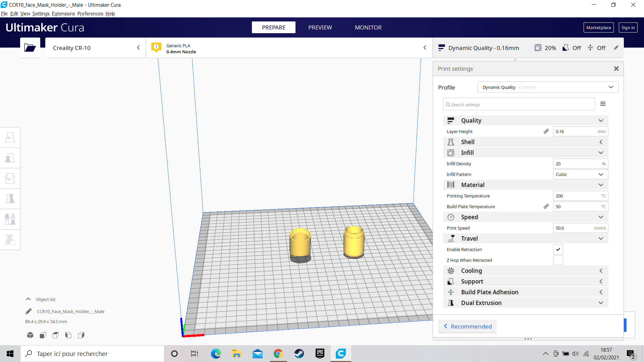Screen dimensions: 644x362
Task: Select the Rotate tool in left toolbar
Action: pos(10,178)
